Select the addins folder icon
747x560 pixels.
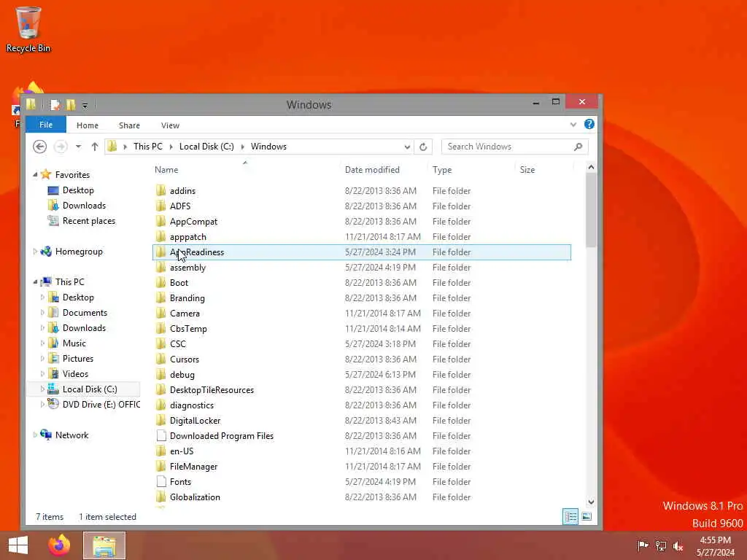[x=161, y=190]
